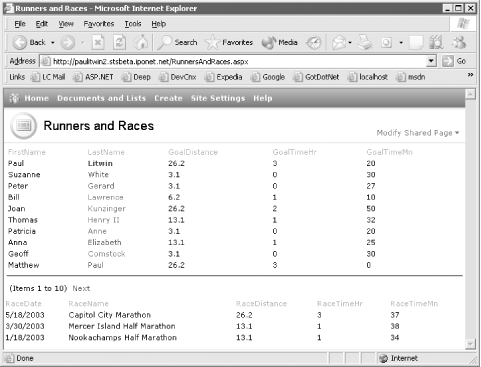This screenshot has width=481, height=367.
Task: Click the Stop page loading icon
Action: (x=98, y=43)
